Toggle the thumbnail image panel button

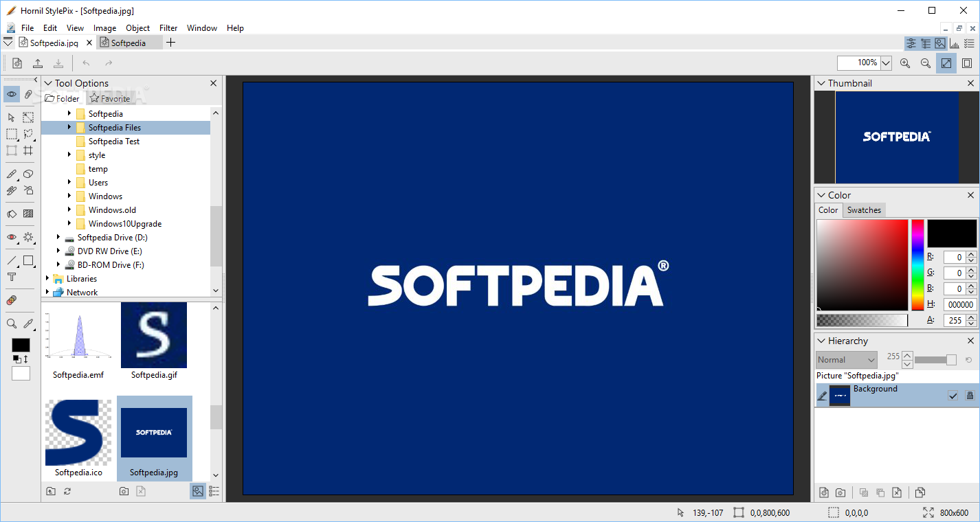(x=940, y=43)
